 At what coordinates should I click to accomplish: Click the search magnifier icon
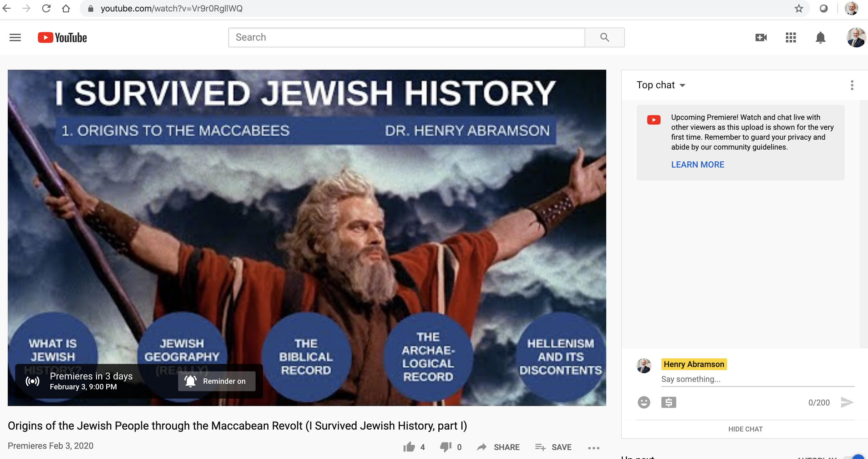coord(604,37)
